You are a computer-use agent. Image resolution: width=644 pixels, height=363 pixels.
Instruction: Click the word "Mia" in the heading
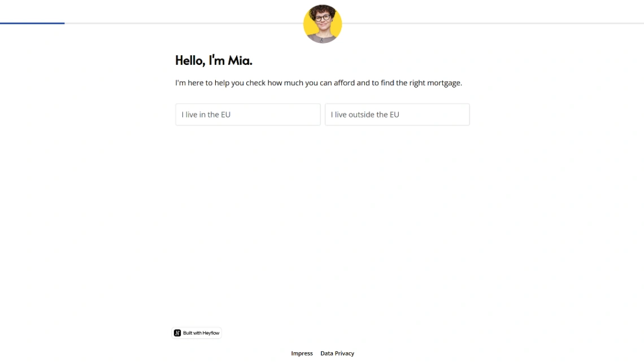click(x=239, y=60)
